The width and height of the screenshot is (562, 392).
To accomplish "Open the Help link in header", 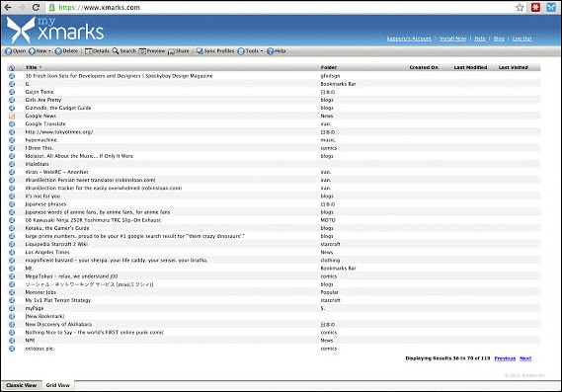I will [480, 39].
